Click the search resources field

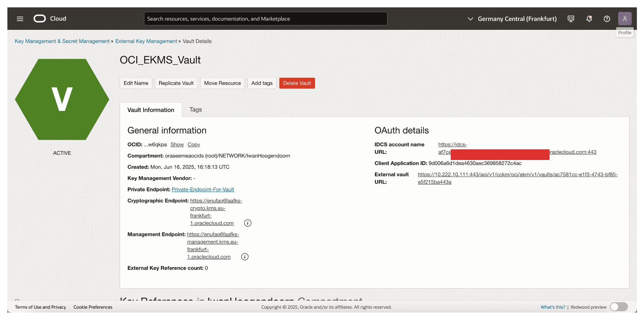click(266, 19)
